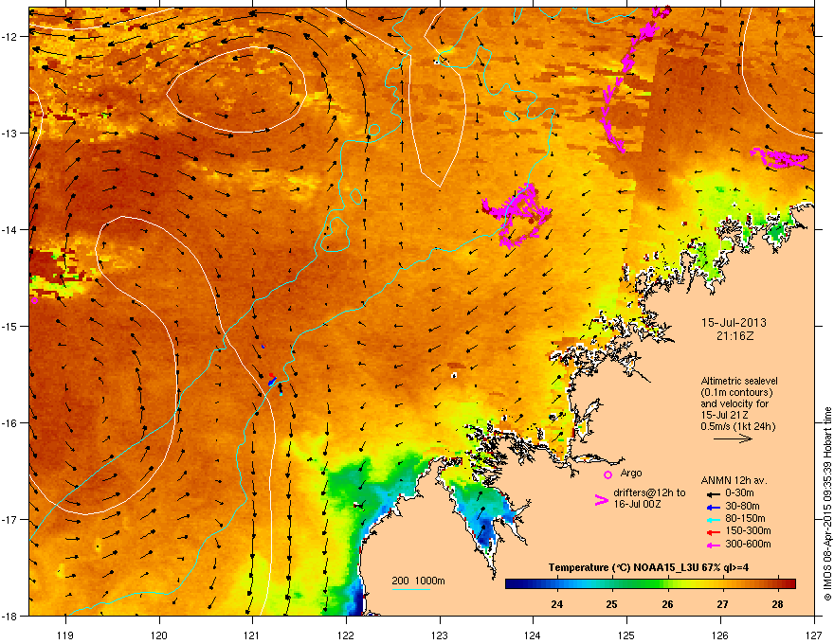Click the magenta Argo circle in legend
This screenshot has height=644, width=834.
(x=607, y=474)
